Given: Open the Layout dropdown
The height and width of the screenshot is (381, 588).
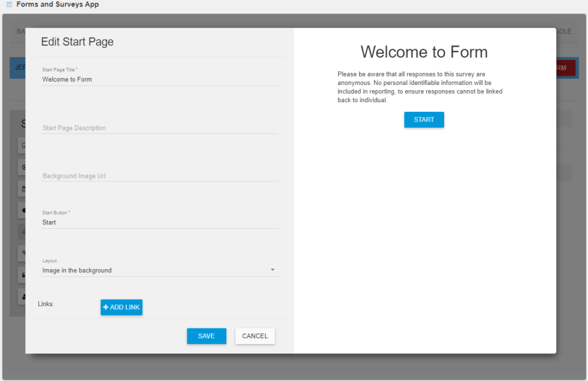Looking at the screenshot, I should click(x=159, y=270).
